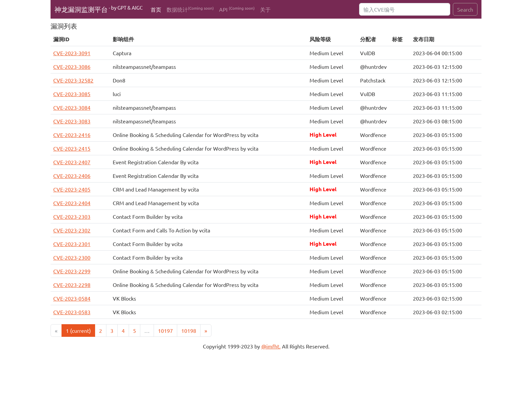
Task: Click the Search button
Action: point(465,9)
